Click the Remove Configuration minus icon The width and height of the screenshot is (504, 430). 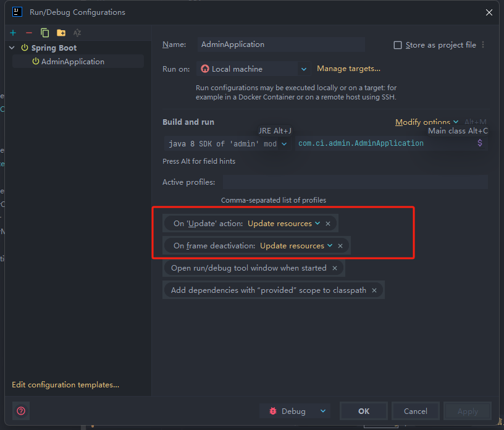point(29,33)
